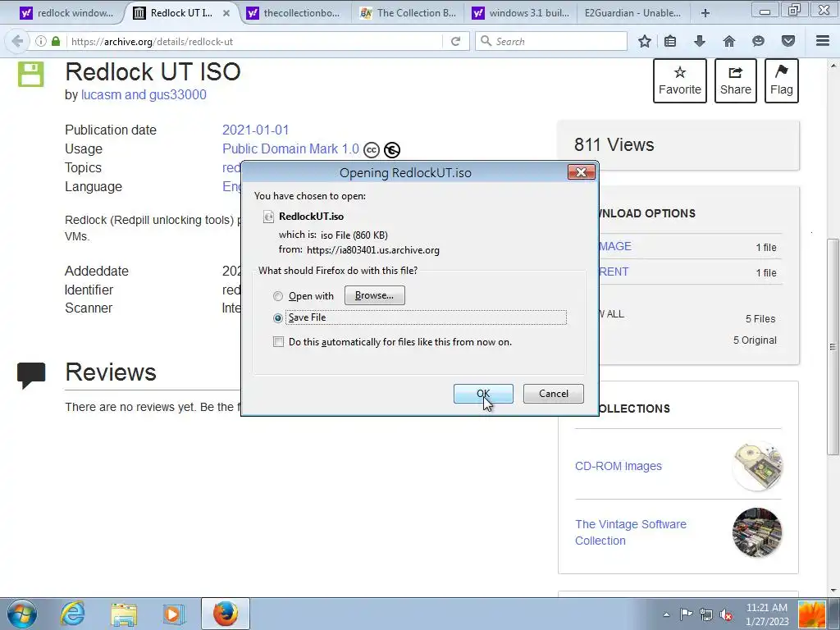This screenshot has width=840, height=630.
Task: Select the Save File radio button
Action: pyautogui.click(x=278, y=318)
